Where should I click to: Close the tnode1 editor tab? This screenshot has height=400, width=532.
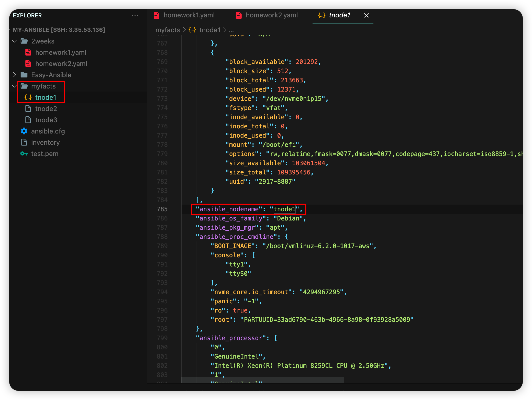tap(366, 15)
